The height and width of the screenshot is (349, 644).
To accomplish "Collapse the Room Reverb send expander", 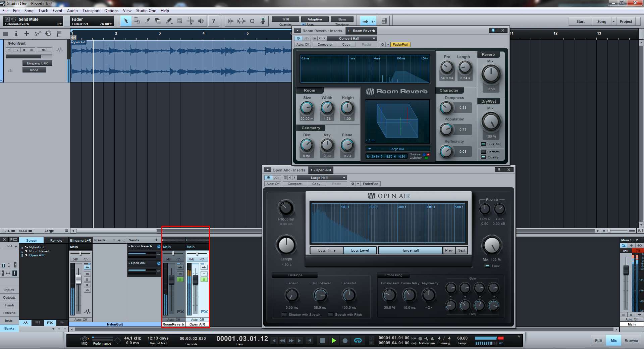I will [129, 246].
